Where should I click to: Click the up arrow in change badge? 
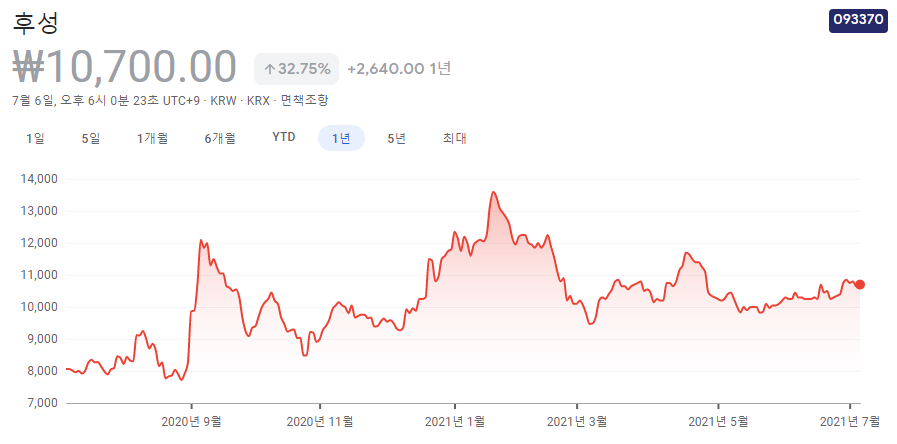[x=269, y=70]
